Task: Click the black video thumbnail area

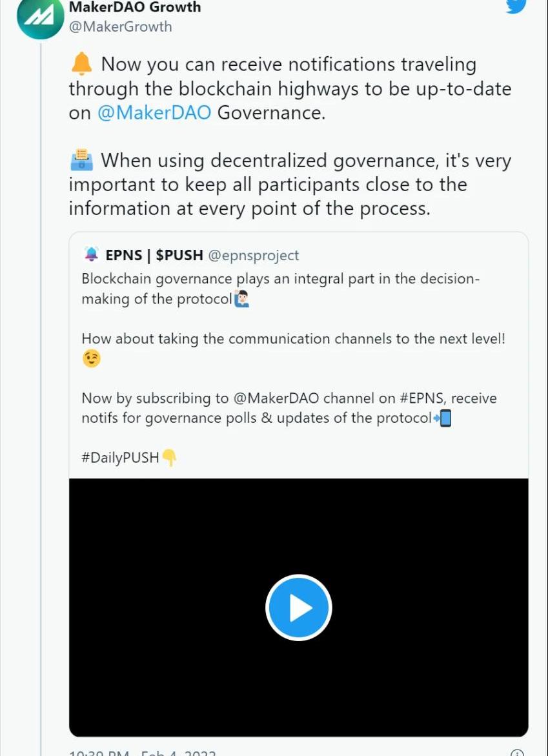Action: coord(298,608)
